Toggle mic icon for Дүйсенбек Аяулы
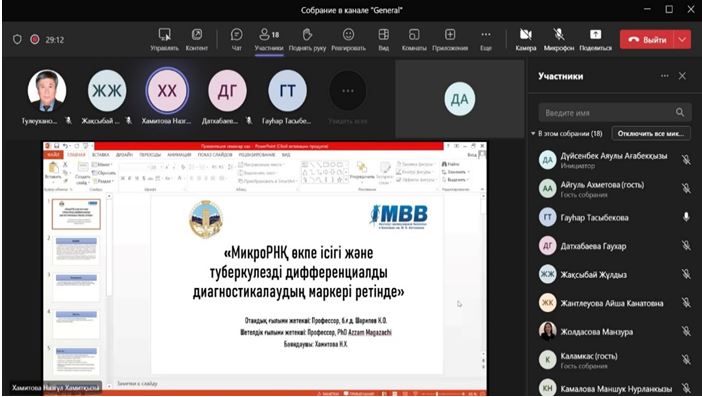This screenshot has width=702, height=397. 685,159
